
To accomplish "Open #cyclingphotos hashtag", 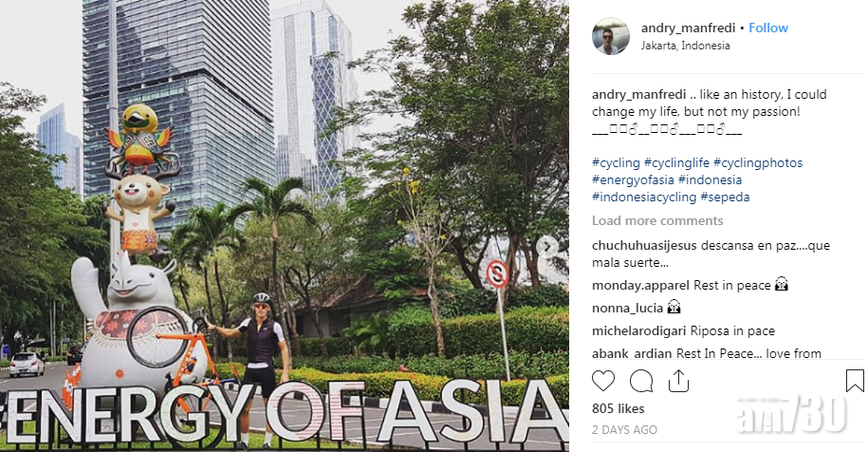I will (x=758, y=163).
